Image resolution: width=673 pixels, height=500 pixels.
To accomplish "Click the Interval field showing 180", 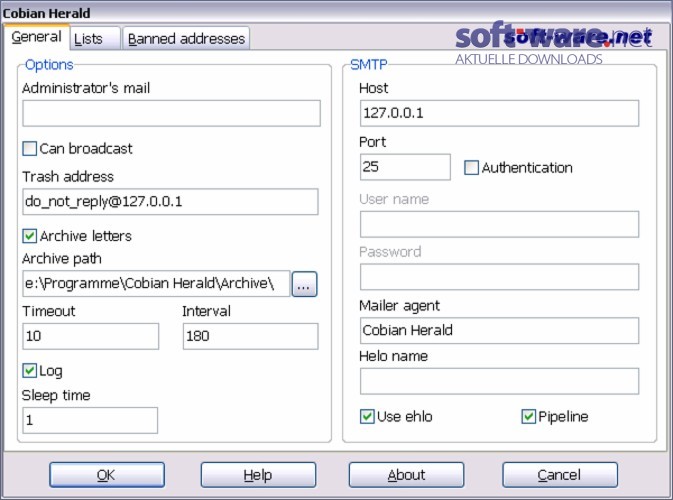I will 251,336.
